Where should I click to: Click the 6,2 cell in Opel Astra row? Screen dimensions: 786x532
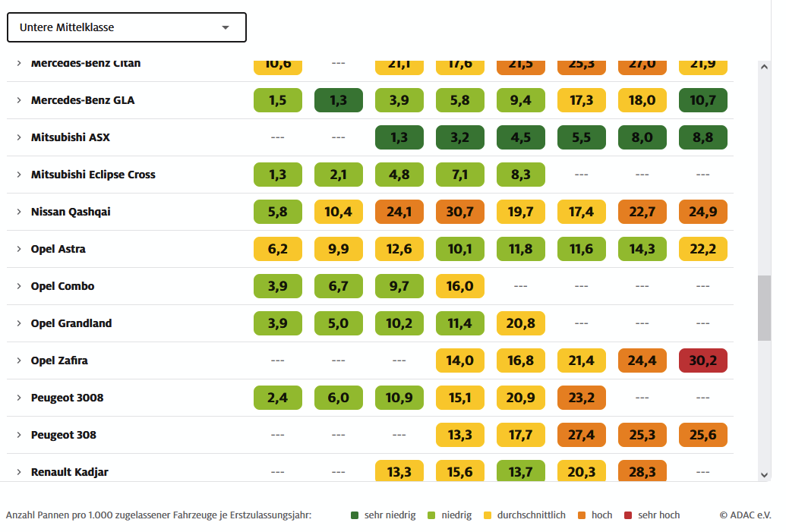(278, 249)
